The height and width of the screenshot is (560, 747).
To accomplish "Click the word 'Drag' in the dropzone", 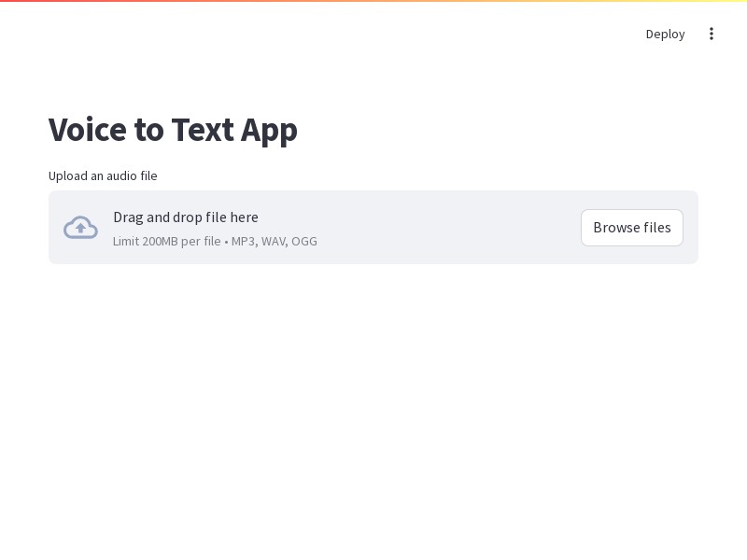I will (x=128, y=218).
